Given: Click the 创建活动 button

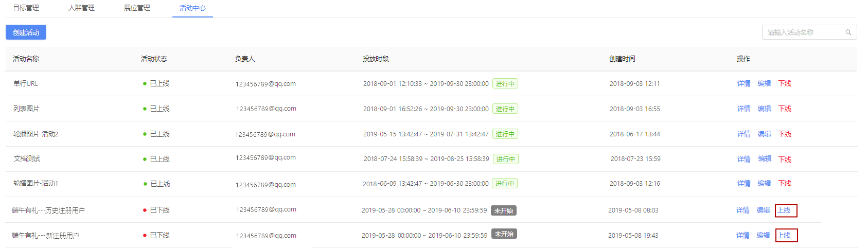Looking at the screenshot, I should point(26,32).
